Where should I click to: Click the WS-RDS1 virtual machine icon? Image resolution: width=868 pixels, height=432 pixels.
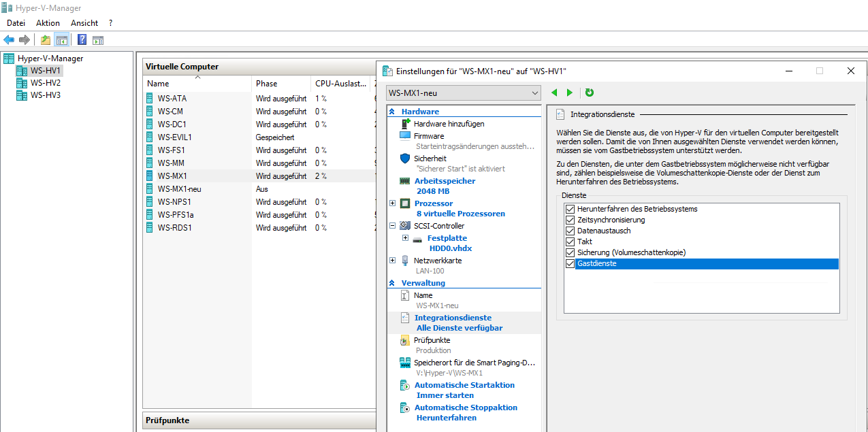click(x=150, y=228)
